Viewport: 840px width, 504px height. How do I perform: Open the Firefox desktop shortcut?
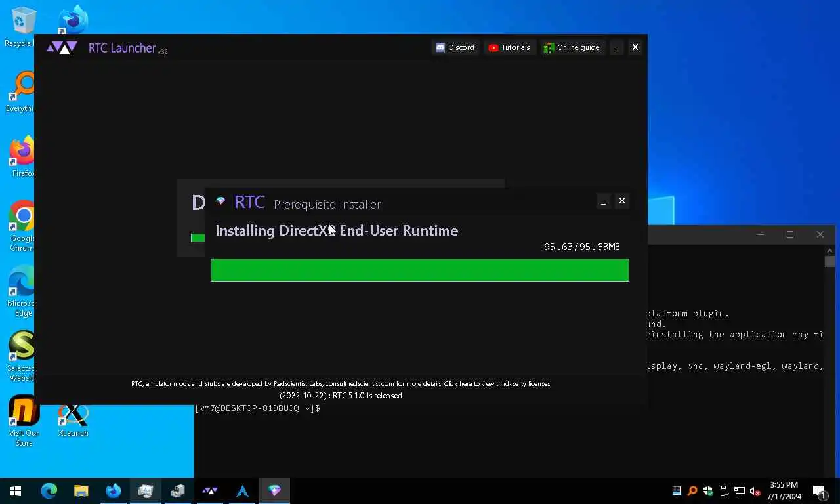[22, 156]
